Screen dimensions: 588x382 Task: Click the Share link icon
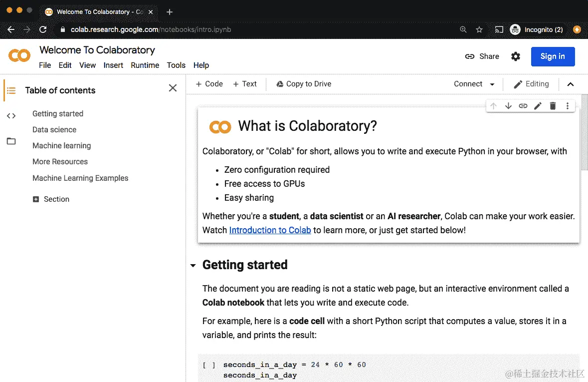(x=469, y=56)
